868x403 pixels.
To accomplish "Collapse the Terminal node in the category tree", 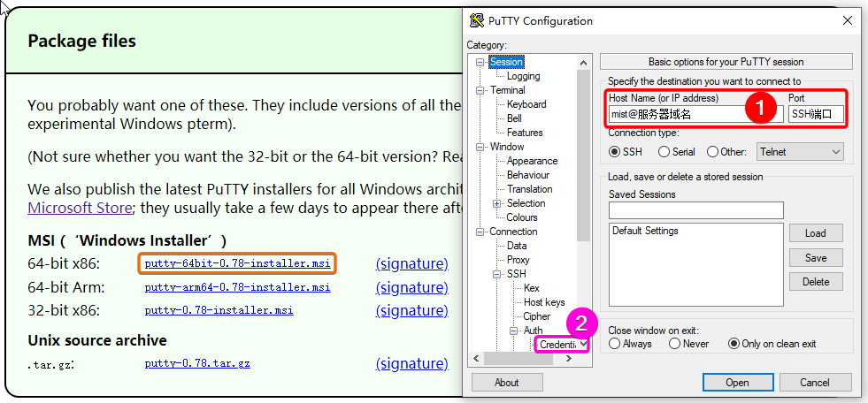I will 480,90.
